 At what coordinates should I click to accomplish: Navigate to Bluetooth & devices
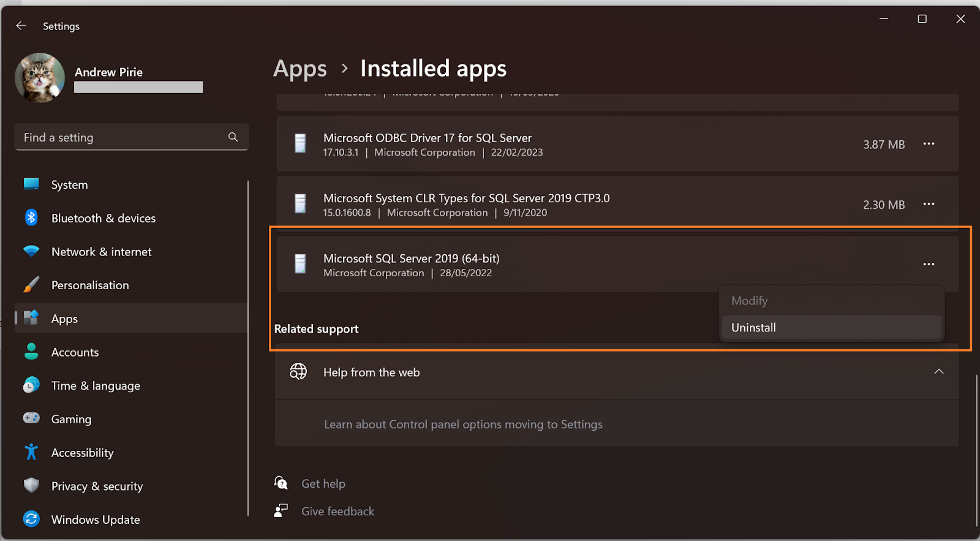[132, 218]
